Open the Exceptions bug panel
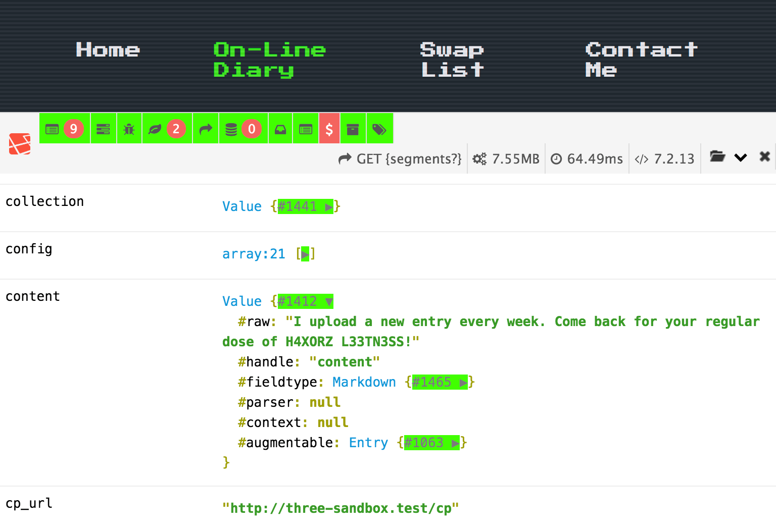This screenshot has height=532, width=776. click(129, 128)
